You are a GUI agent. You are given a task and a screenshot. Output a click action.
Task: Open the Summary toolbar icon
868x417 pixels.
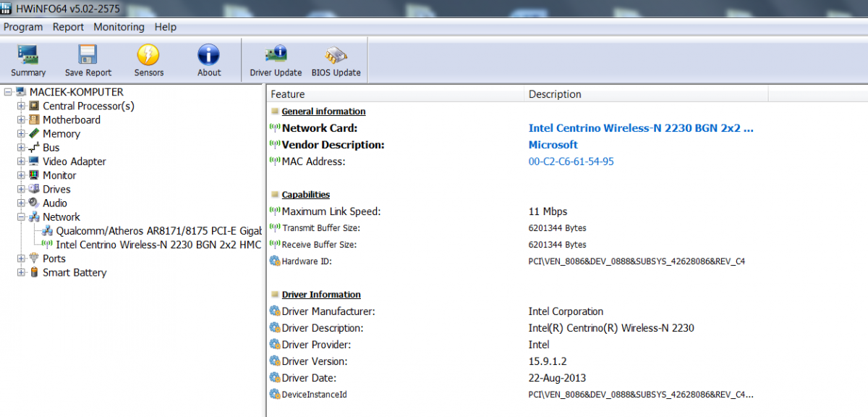point(28,55)
